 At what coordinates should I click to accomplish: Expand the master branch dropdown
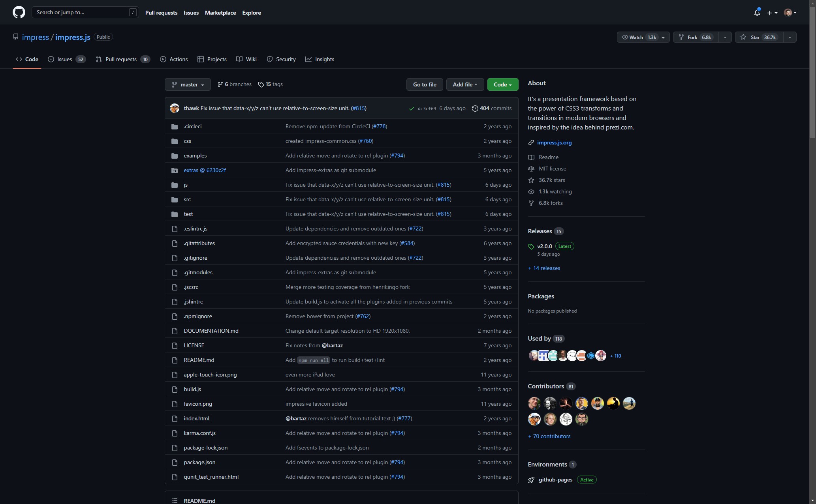pos(188,84)
